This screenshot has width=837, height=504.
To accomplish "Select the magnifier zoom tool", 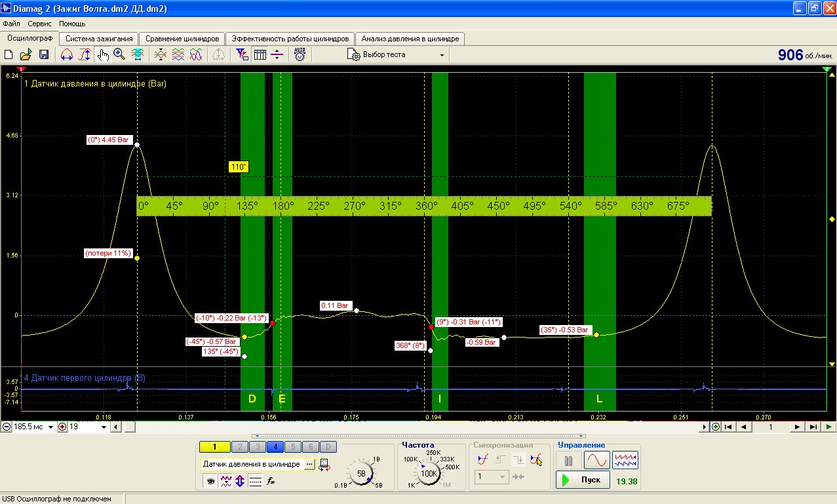I will pyautogui.click(x=119, y=55).
